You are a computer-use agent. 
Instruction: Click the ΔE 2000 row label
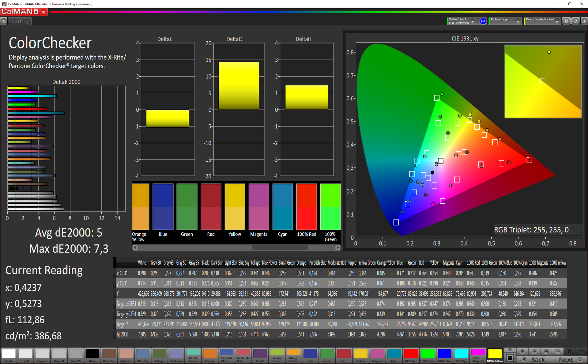tap(123, 334)
